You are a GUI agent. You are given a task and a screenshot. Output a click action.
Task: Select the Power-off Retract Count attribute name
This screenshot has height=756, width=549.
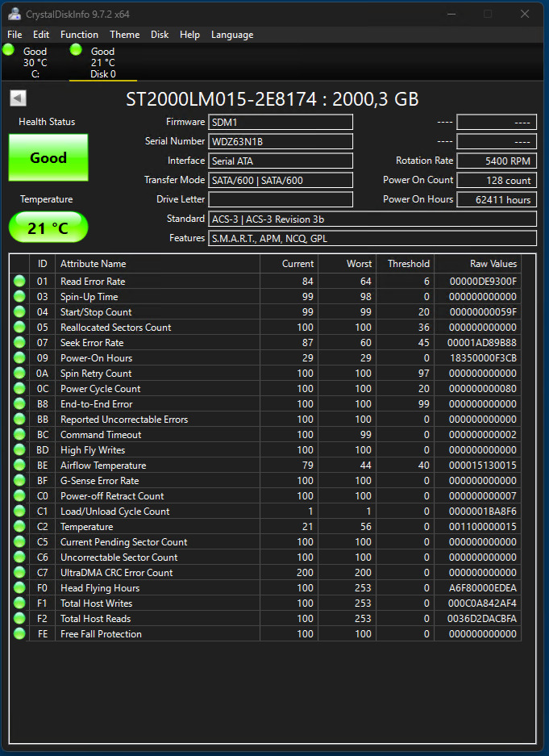click(112, 495)
